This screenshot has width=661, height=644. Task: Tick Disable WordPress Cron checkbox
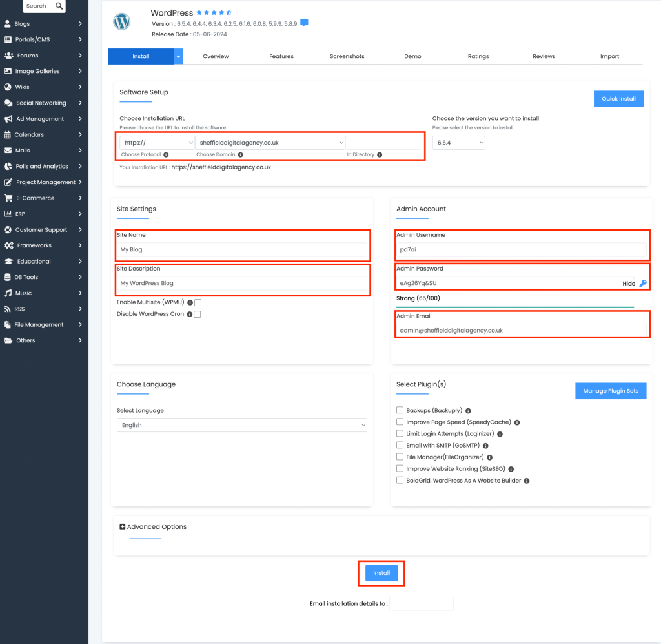[198, 314]
